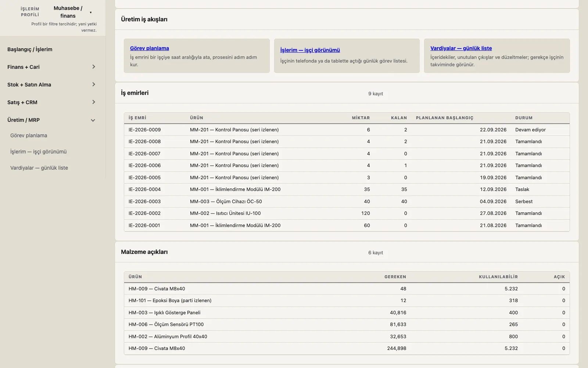Follow the Vardiyalar — günlük liste card link
Viewport: 588px width, 368px height.
pyautogui.click(x=461, y=48)
